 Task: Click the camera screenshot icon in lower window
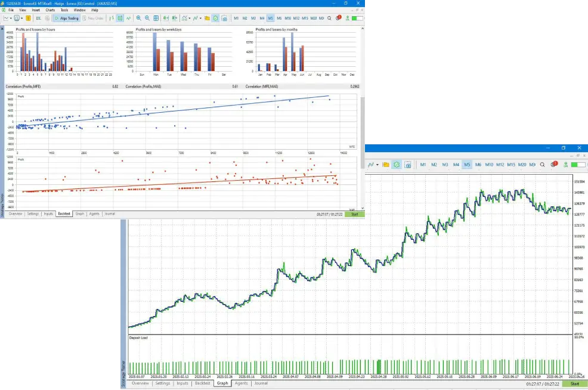point(408,165)
